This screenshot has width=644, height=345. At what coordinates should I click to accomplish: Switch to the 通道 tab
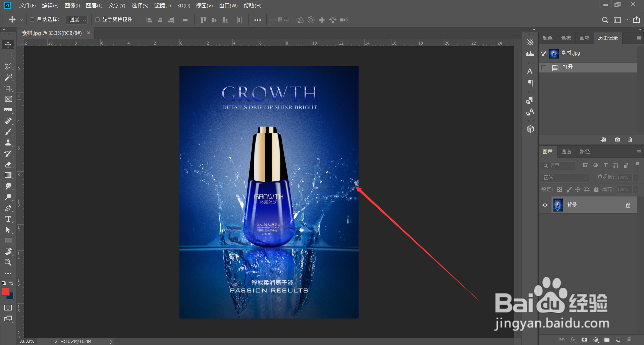pos(566,152)
